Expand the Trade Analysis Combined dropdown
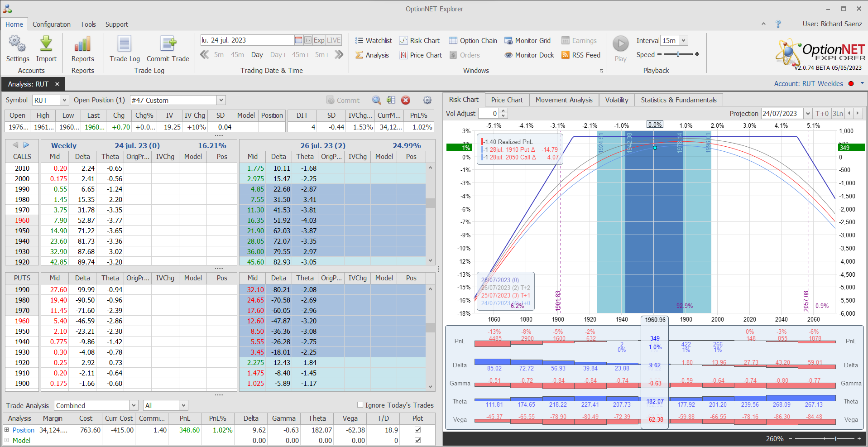The width and height of the screenshot is (868, 447). (134, 405)
